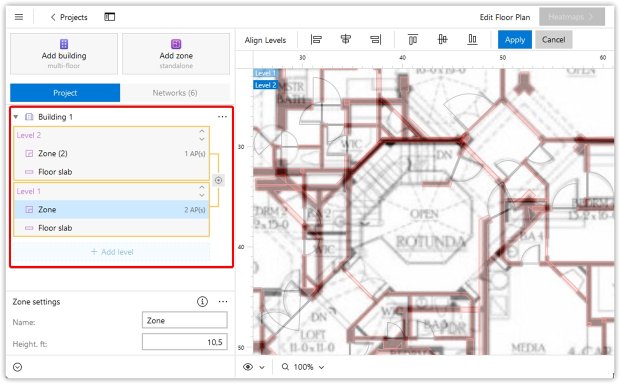Select Zone (2) on Level 2
Viewport: 620px width, 384px height.
click(x=112, y=153)
